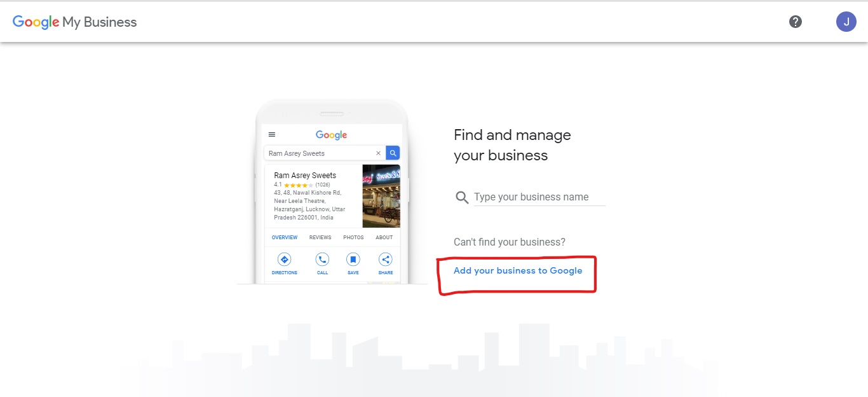Open the help question mark icon

pos(796,22)
